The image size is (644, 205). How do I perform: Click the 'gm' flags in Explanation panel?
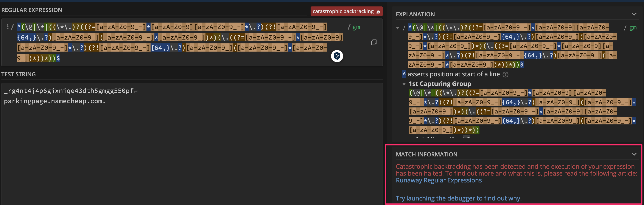pos(633,28)
